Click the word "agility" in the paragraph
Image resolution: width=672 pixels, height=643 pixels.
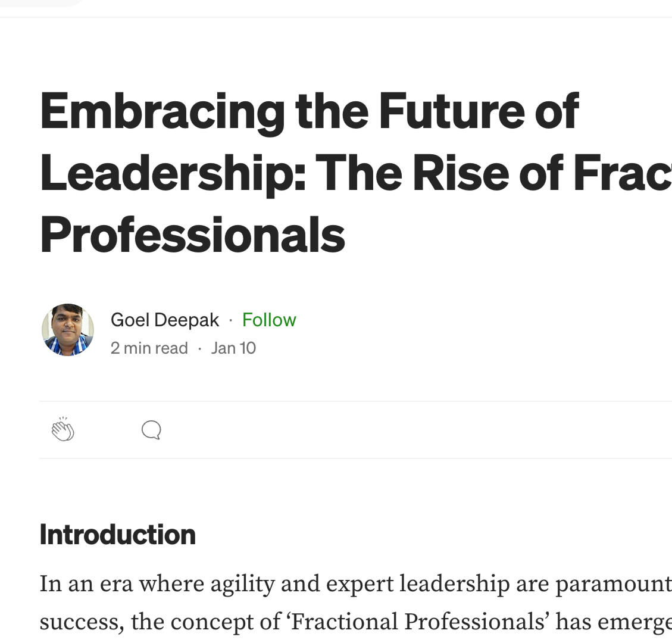point(242,584)
